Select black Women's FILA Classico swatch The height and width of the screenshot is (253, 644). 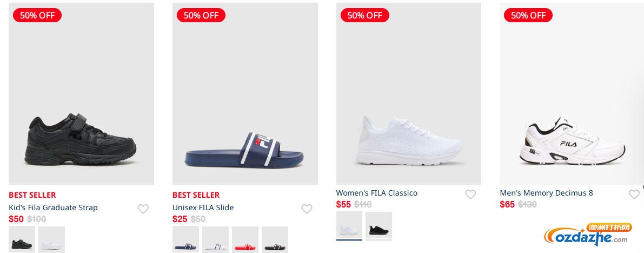[x=379, y=225]
